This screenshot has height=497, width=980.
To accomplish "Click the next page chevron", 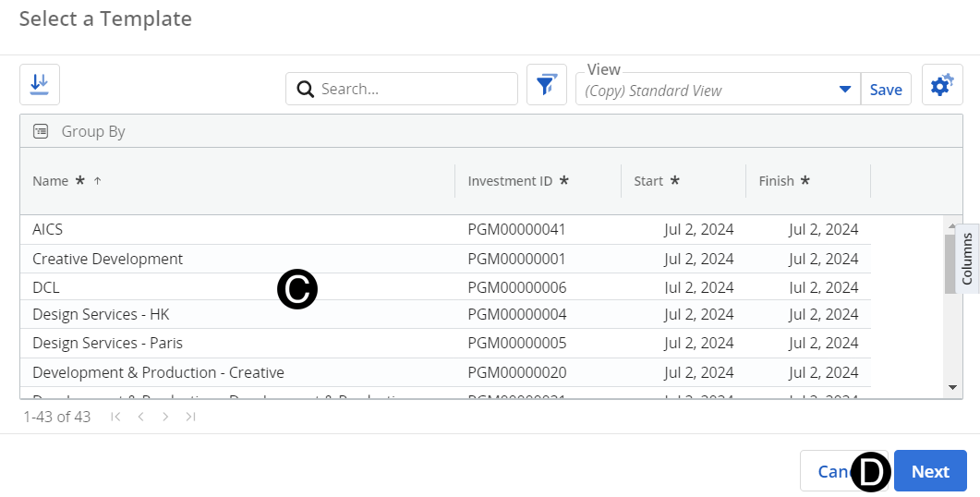I will pyautogui.click(x=165, y=417).
